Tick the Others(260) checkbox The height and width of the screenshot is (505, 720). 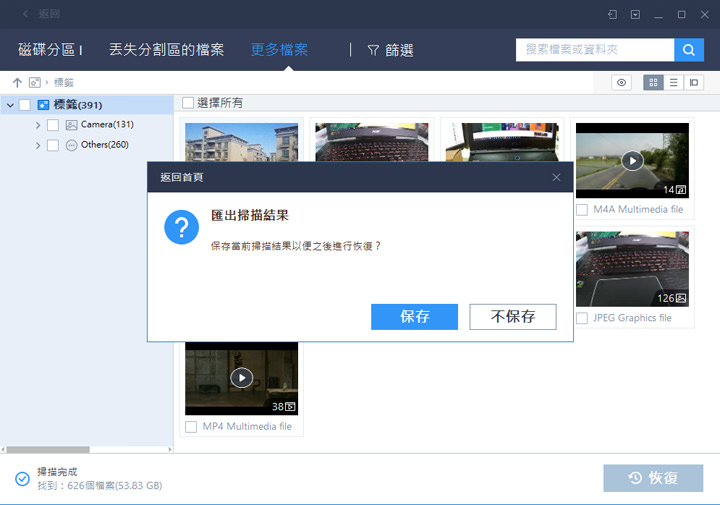click(x=53, y=145)
